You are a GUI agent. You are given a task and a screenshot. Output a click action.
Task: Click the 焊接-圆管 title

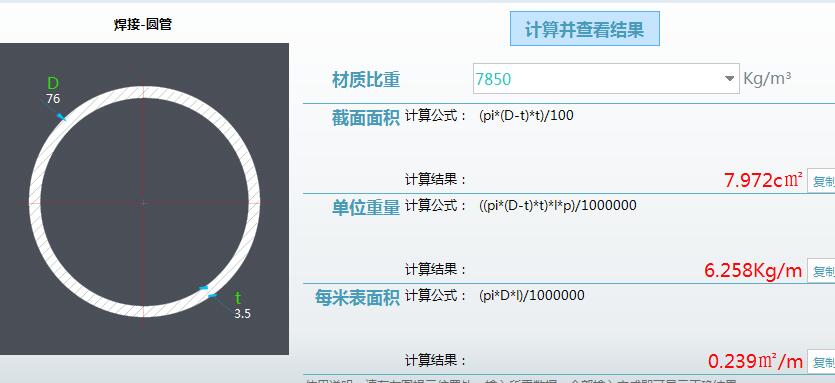coord(143,24)
